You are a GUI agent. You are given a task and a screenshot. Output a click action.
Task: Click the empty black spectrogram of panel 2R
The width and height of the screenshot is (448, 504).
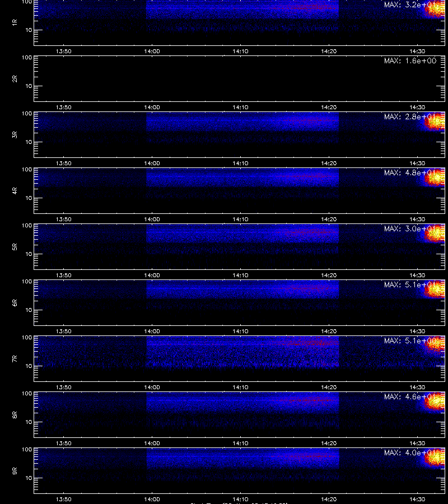(240, 79)
